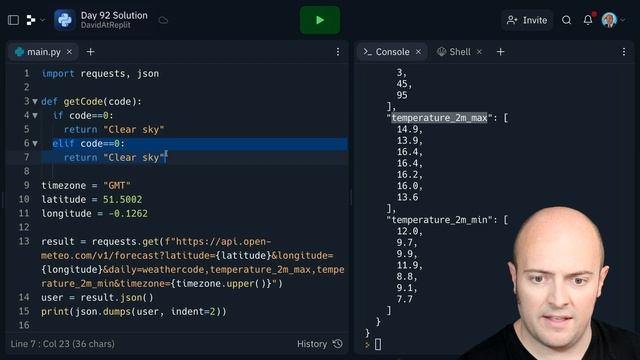The width and height of the screenshot is (640, 360).
Task: Click the empty line 8 in editor
Action: pyautogui.click(x=194, y=171)
